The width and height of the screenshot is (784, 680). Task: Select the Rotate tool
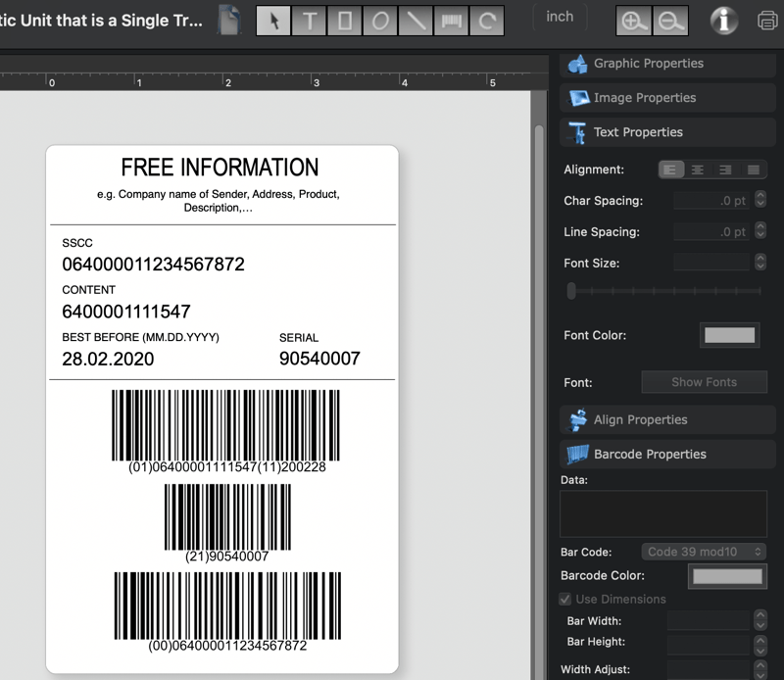pyautogui.click(x=487, y=22)
